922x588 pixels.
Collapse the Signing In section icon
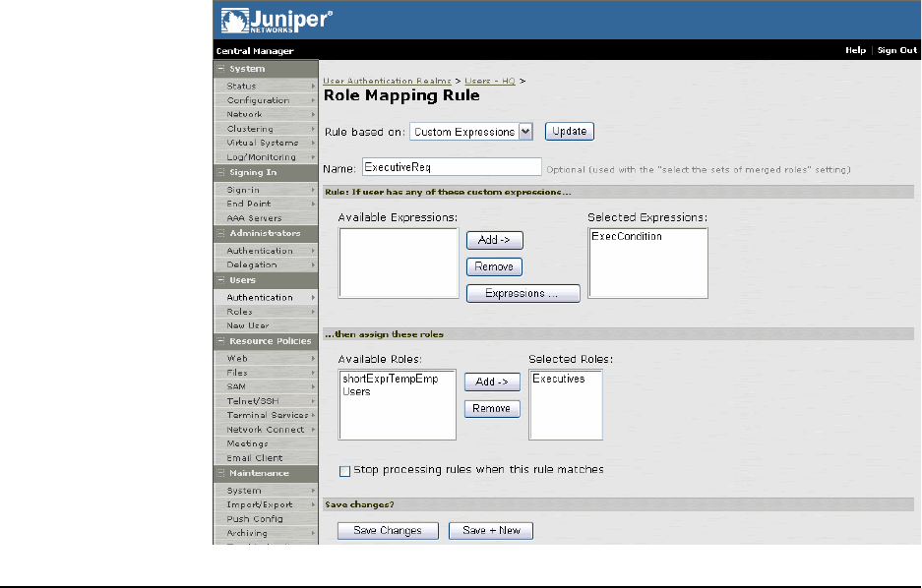click(x=221, y=172)
